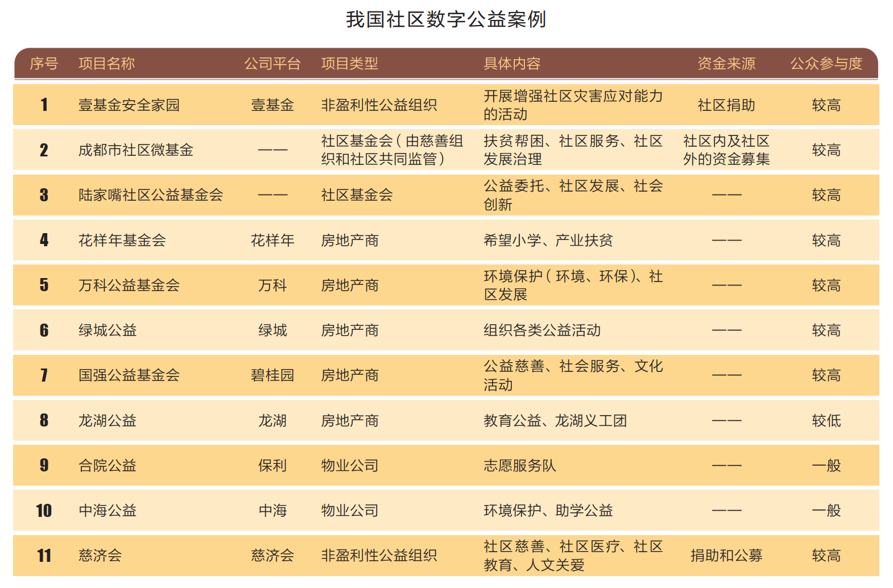
Task: Click project name 壹基金安全家园
Action: [x=129, y=105]
